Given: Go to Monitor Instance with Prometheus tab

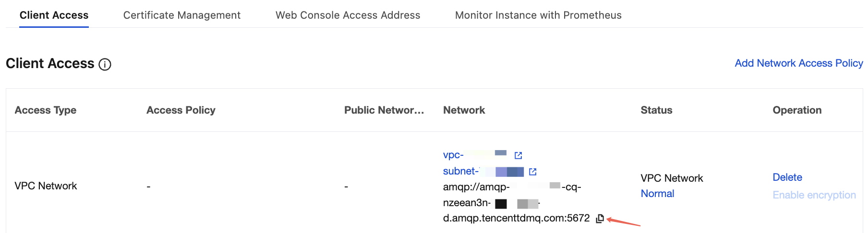Looking at the screenshot, I should tap(538, 15).
